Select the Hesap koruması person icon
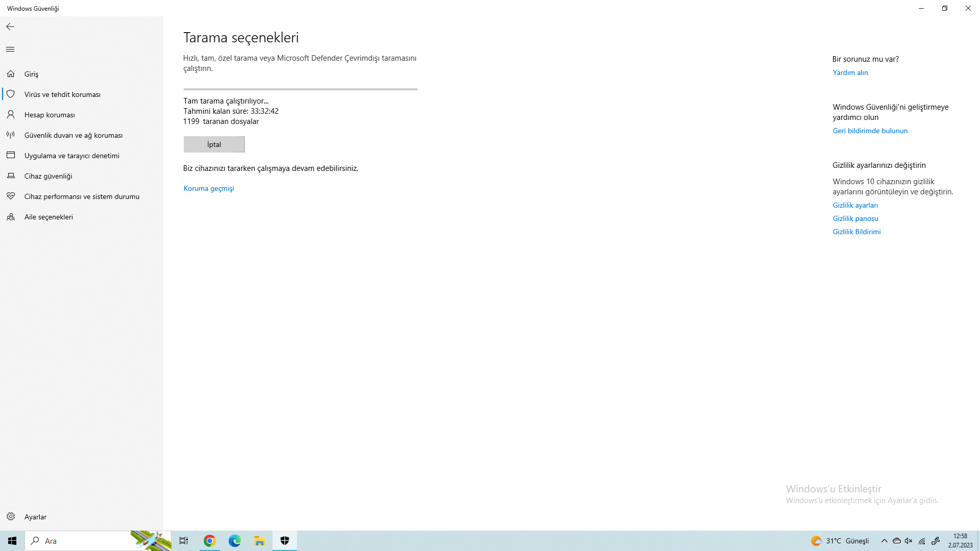 click(x=11, y=115)
